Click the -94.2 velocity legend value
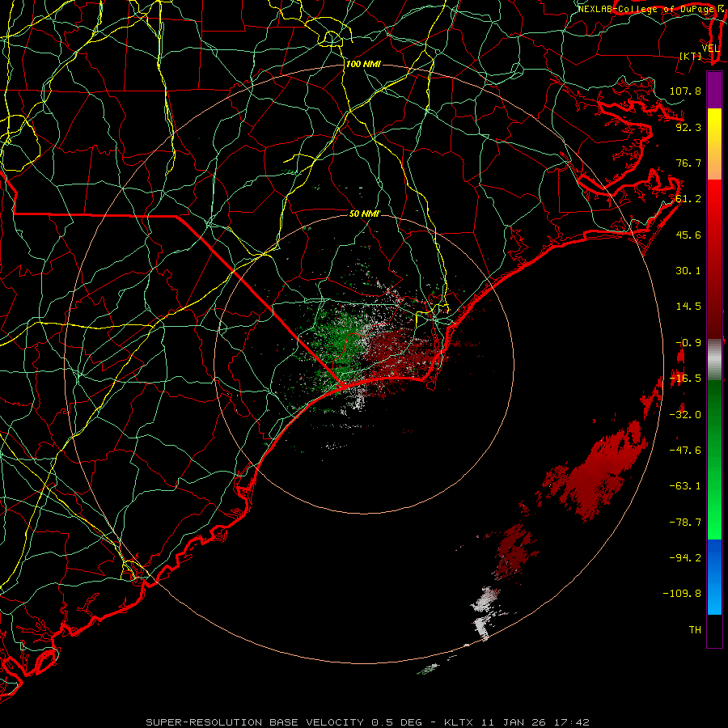Viewport: 728px width, 728px height. pos(685,557)
